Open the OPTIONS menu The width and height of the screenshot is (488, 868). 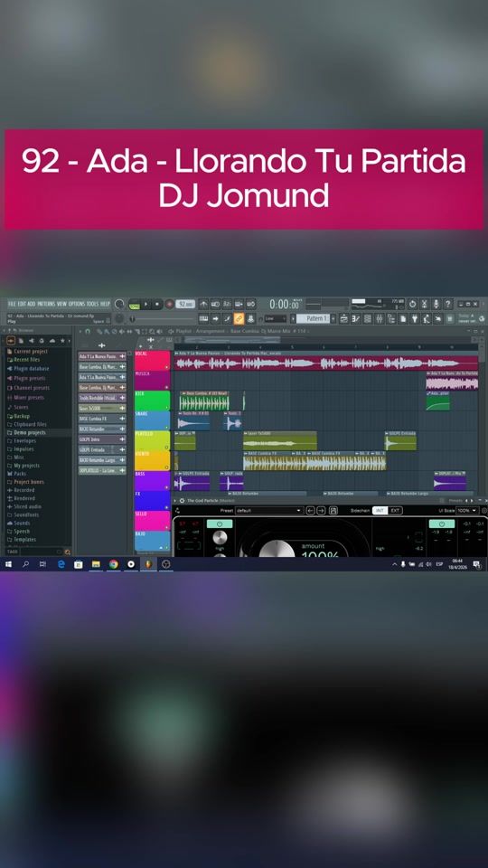coord(76,304)
